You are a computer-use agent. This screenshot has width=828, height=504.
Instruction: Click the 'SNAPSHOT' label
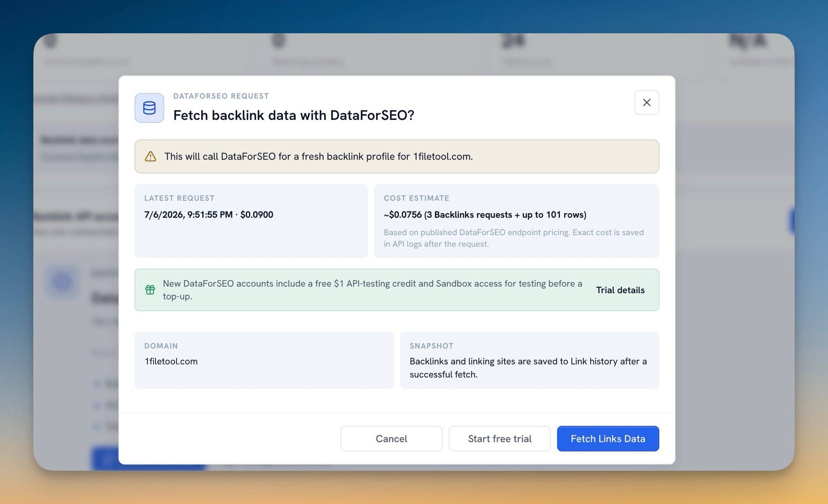pos(432,346)
